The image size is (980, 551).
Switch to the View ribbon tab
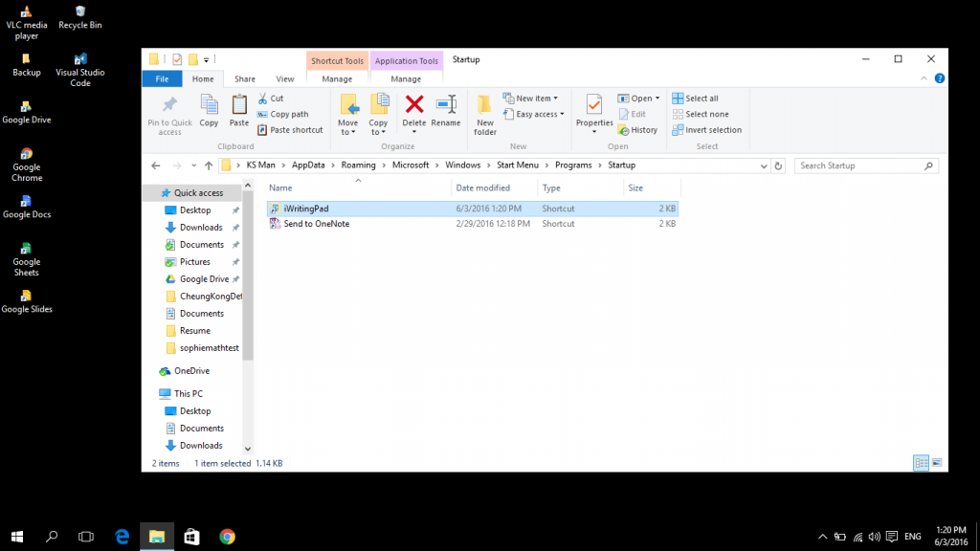[x=285, y=79]
